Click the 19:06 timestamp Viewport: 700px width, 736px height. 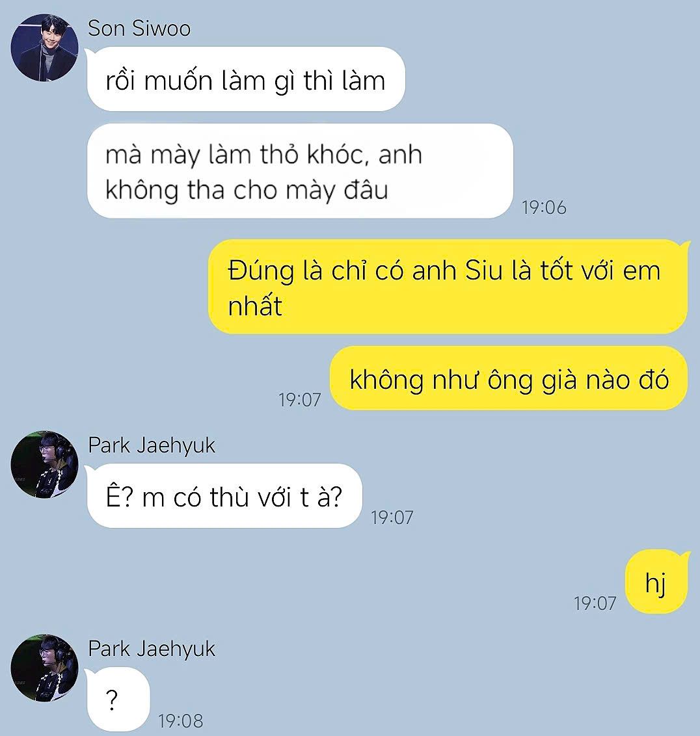pyautogui.click(x=544, y=207)
